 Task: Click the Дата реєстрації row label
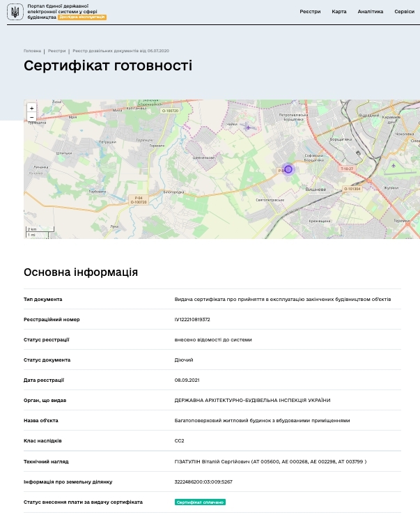pos(44,380)
